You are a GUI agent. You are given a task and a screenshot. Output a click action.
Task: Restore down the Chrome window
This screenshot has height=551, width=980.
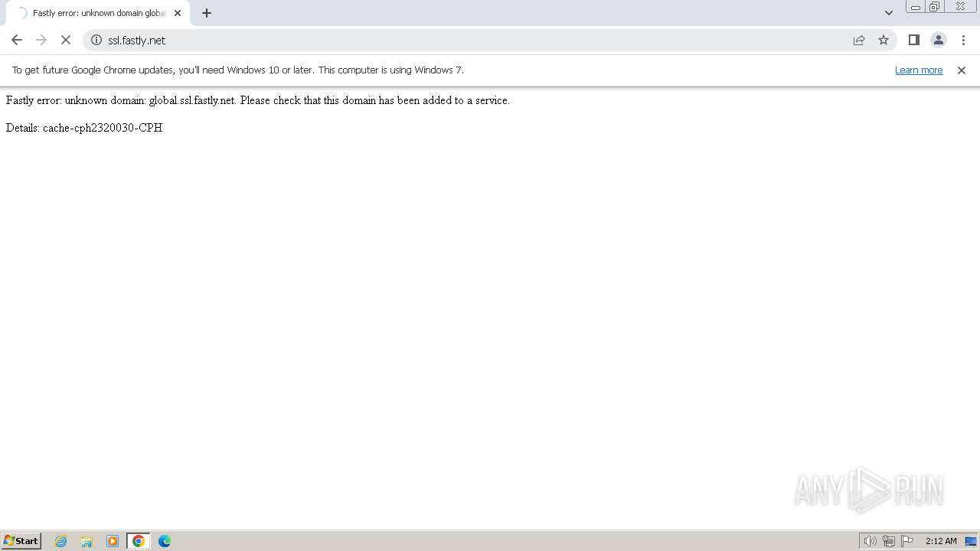pyautogui.click(x=935, y=7)
